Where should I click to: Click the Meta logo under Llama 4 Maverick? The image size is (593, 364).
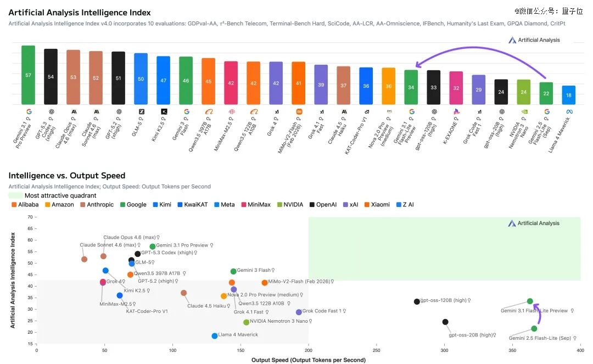click(569, 111)
